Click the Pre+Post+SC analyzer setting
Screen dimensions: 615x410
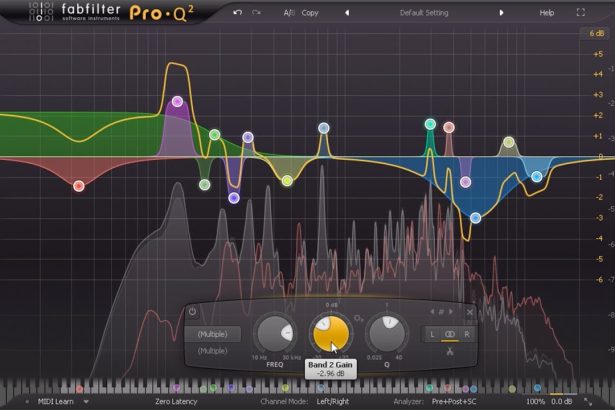coord(453,400)
